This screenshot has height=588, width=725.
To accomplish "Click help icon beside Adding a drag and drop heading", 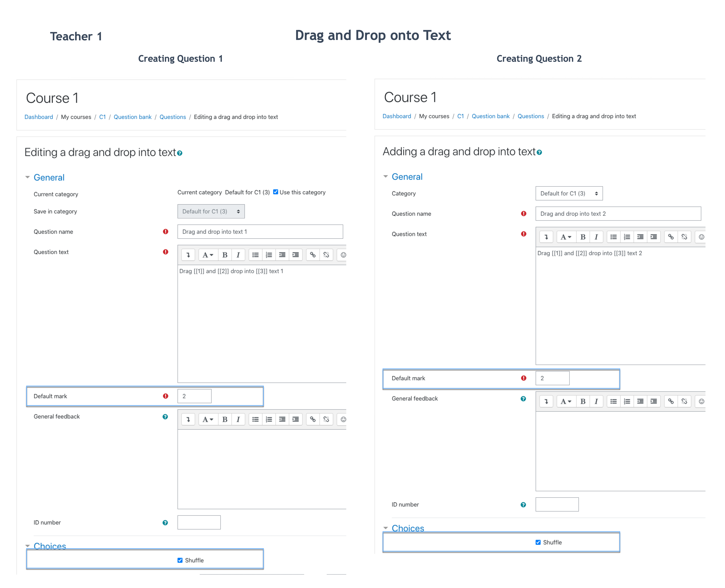I will [x=539, y=152].
